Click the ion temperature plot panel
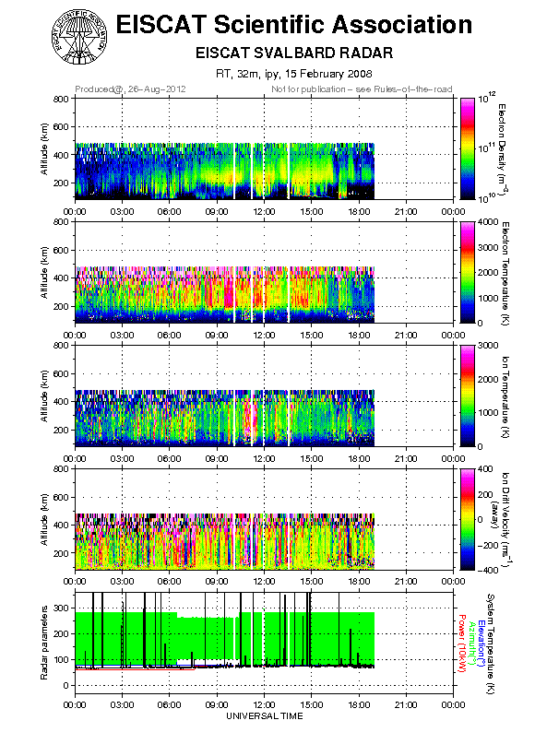The image size is (535, 756). pos(264,396)
